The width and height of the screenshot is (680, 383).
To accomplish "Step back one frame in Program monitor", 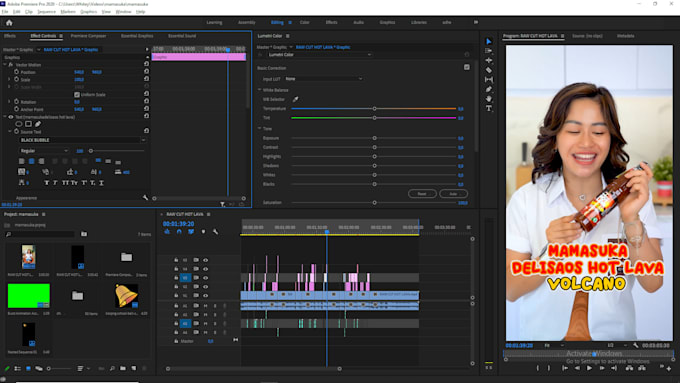I will tap(577, 368).
